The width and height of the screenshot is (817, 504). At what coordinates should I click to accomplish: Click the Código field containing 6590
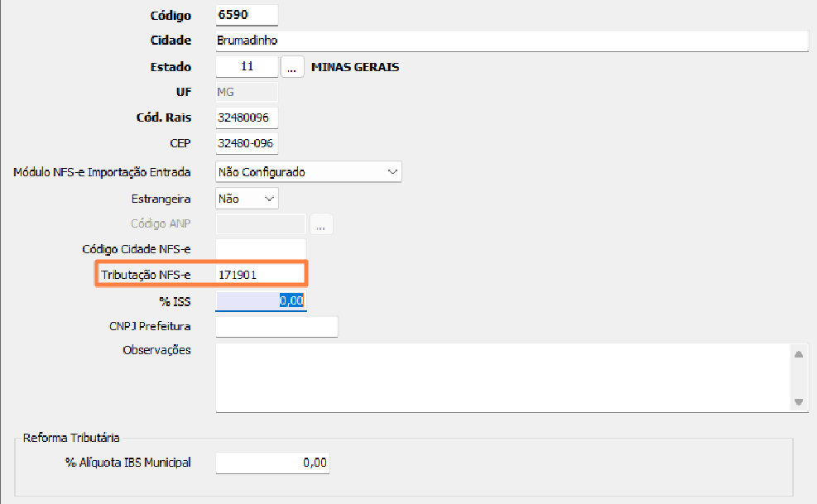click(x=247, y=16)
